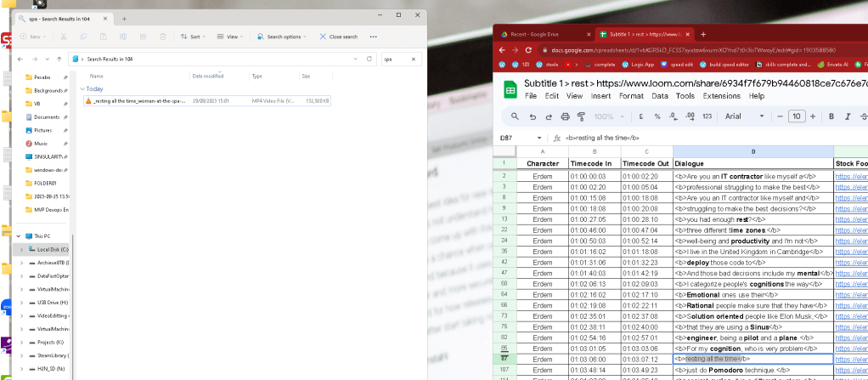Click the Chrome address bar URL
This screenshot has height=380, width=868.
tap(693, 50)
